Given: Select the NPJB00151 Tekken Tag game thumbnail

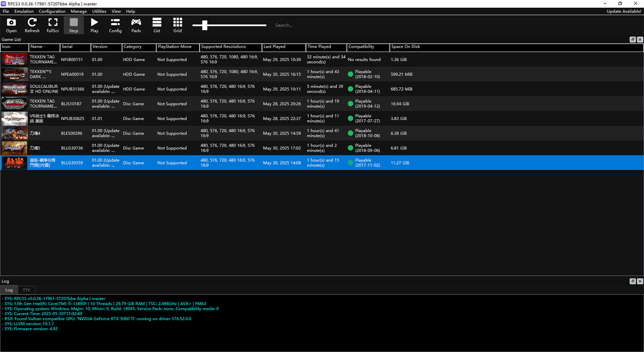Looking at the screenshot, I should pos(14,60).
